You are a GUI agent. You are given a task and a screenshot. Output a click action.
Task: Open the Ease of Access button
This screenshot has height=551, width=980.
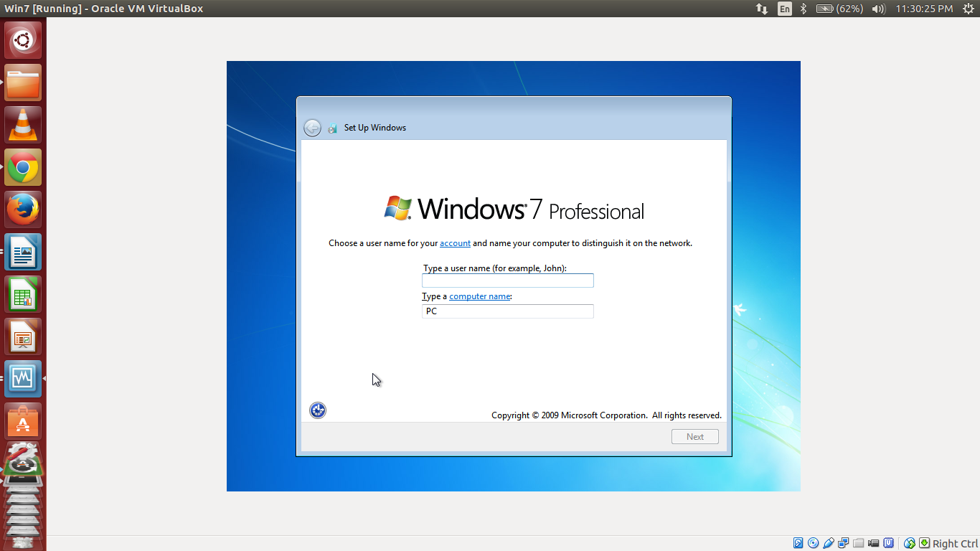tap(318, 410)
